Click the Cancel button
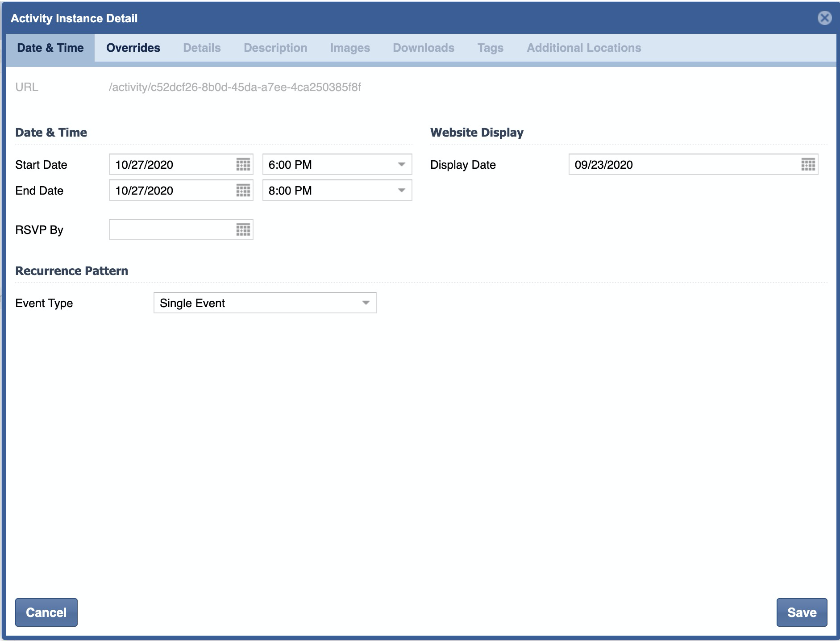 point(46,612)
